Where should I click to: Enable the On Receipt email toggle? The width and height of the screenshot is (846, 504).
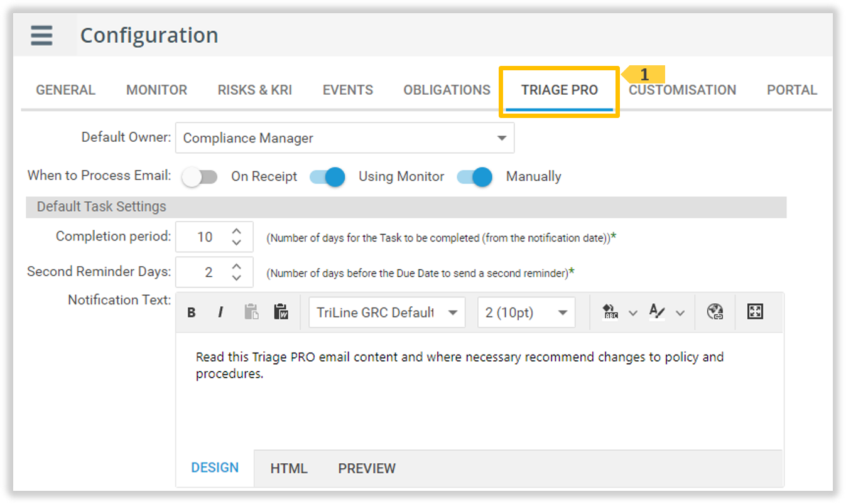pos(199,177)
